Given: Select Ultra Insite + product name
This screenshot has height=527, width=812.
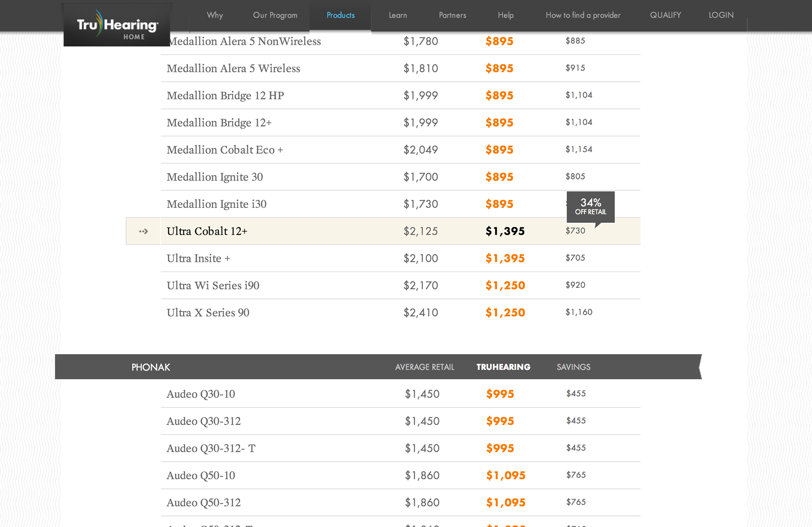Looking at the screenshot, I should click(x=198, y=258).
